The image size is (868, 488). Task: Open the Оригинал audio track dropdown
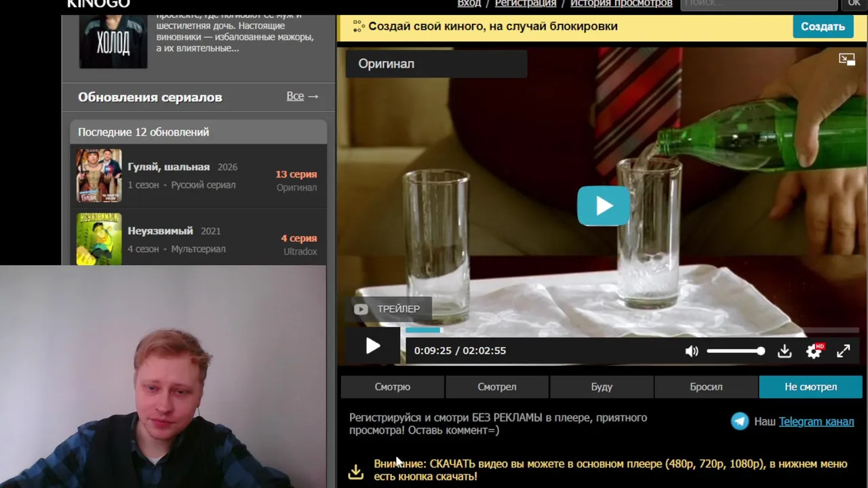pyautogui.click(x=436, y=64)
